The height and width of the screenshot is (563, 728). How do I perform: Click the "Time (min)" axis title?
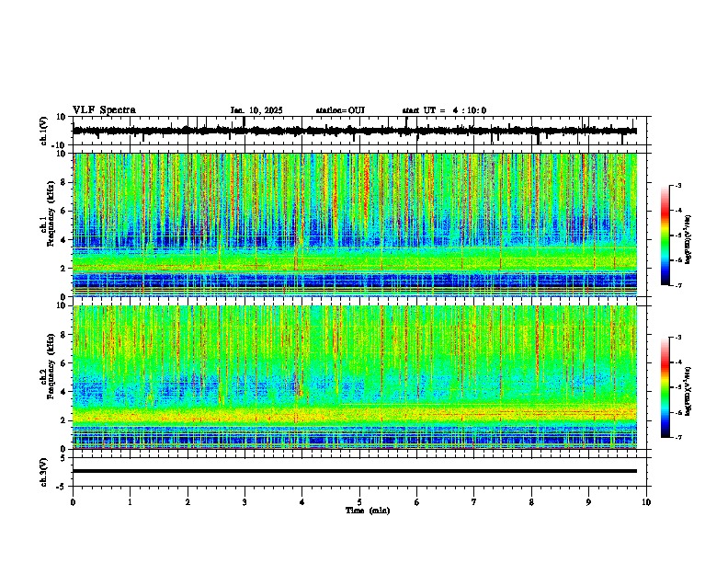[x=368, y=511]
